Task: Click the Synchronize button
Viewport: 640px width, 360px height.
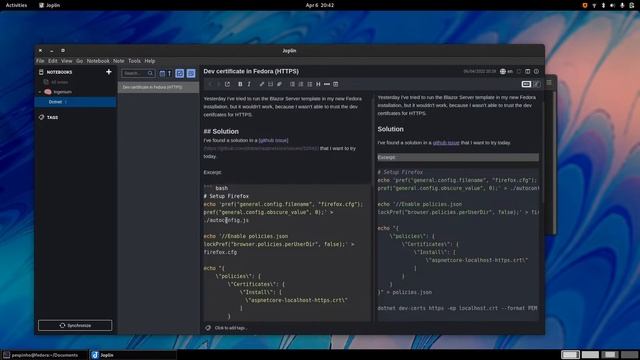Action: pyautogui.click(x=75, y=325)
